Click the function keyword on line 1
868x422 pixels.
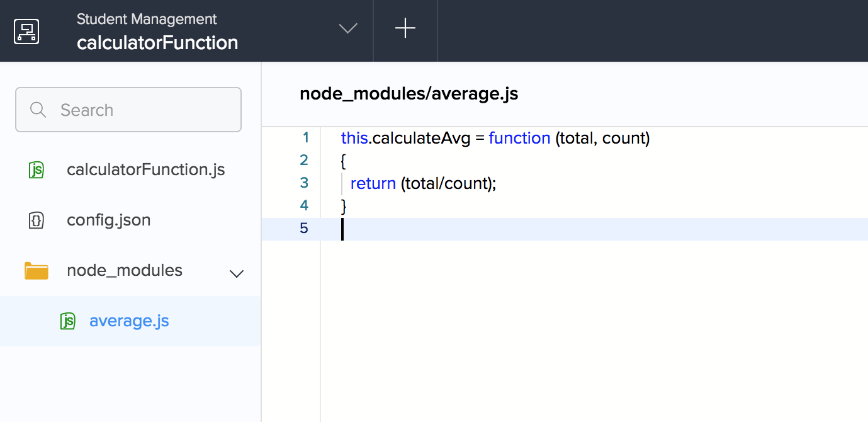click(519, 138)
